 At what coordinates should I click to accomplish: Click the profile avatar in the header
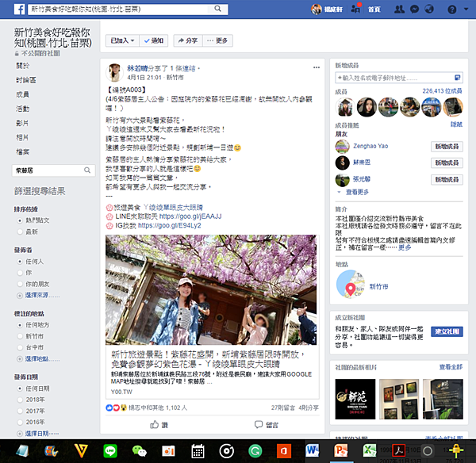click(x=316, y=10)
